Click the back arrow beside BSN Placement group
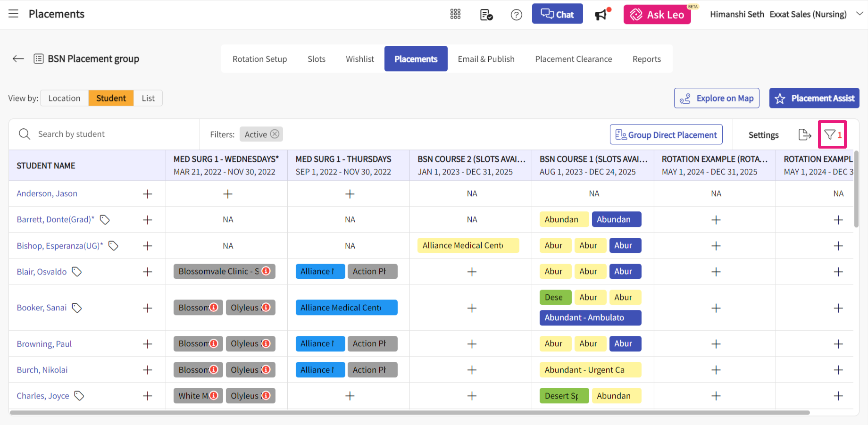This screenshot has height=425, width=868. point(18,58)
